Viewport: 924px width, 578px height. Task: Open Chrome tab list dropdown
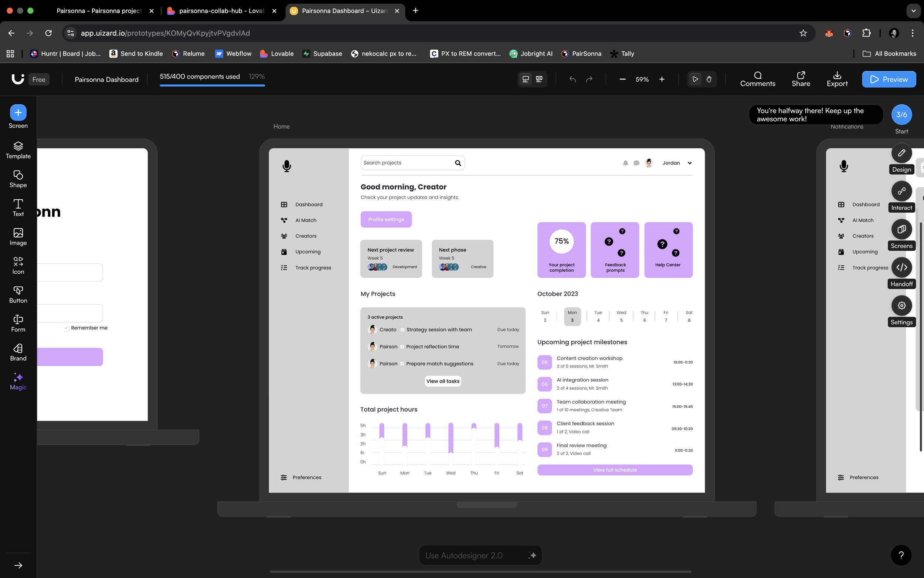click(x=913, y=11)
